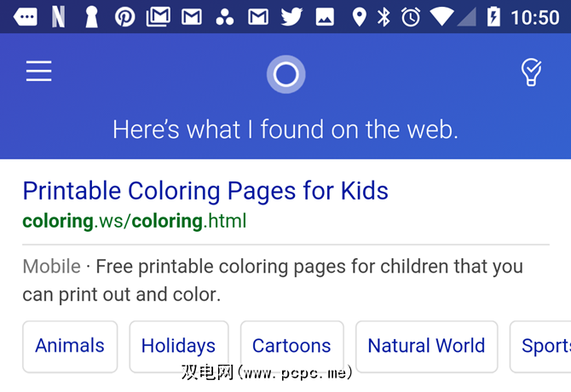Select the Sports category chip
571x392 pixels.
(544, 346)
